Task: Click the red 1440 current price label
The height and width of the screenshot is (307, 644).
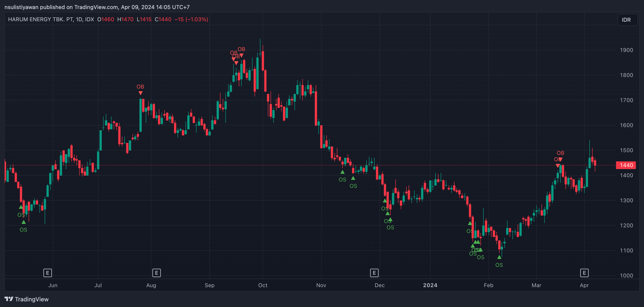Action: point(626,165)
